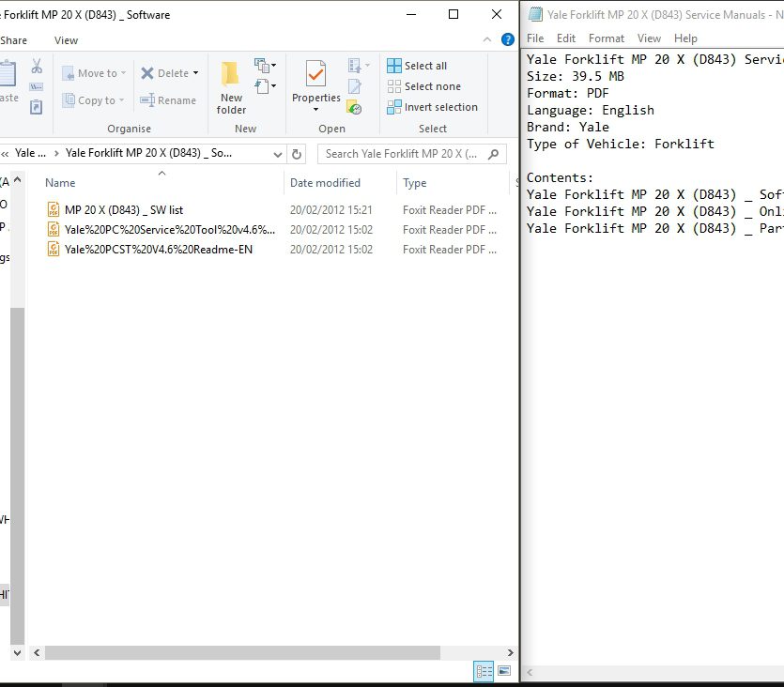Click PDF icon of MP 20 X SW list
This screenshot has width=784, height=687.
coord(54,209)
